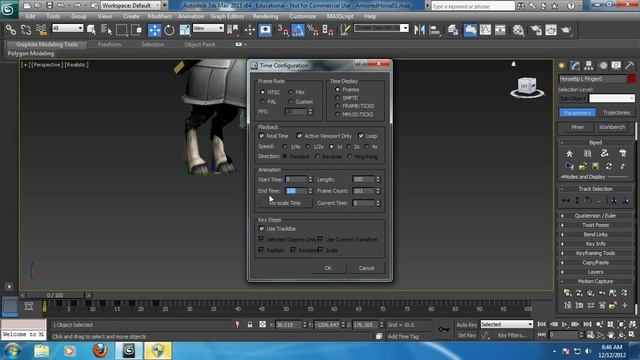Select the NTSC frame rate option

tap(262, 92)
